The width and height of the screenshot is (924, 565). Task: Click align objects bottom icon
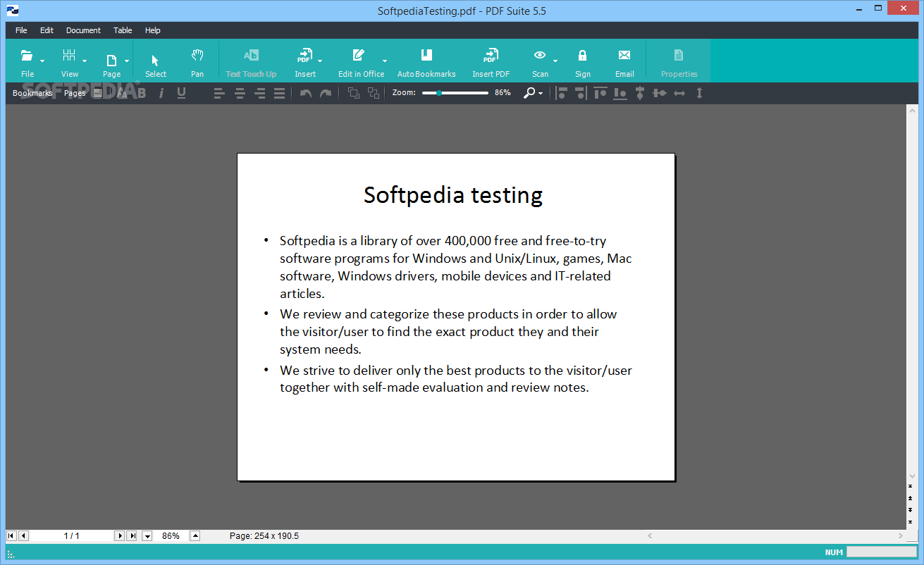pos(620,93)
